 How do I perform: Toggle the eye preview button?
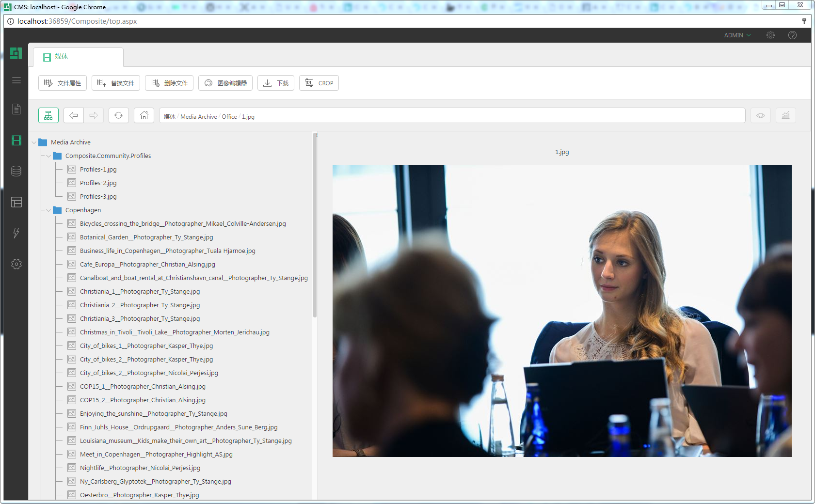coord(761,115)
